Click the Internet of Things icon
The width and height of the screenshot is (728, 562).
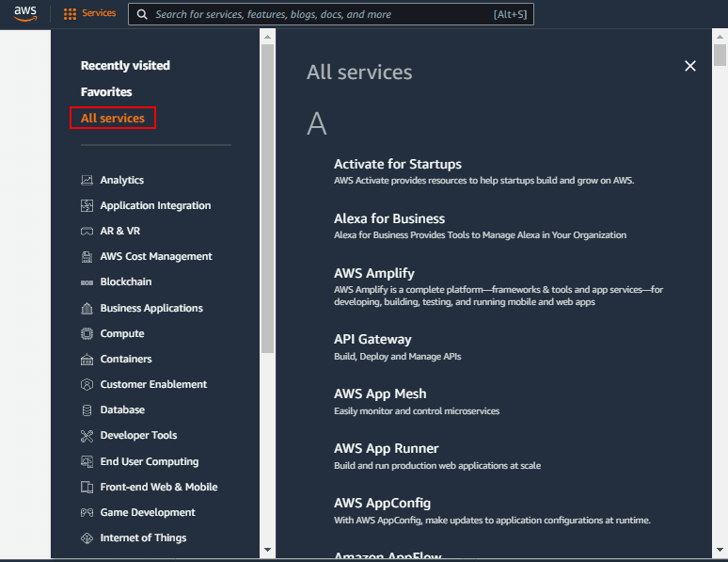87,538
